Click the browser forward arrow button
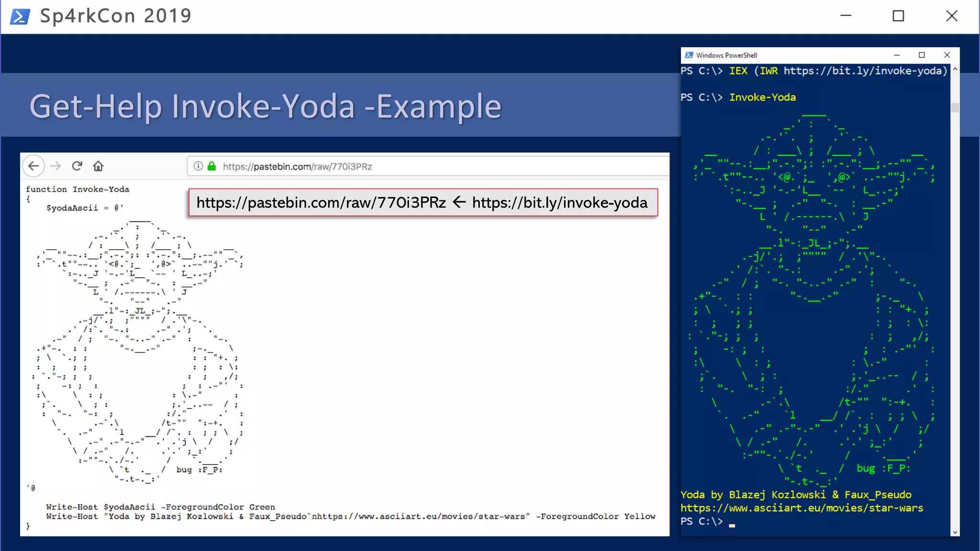 pos(56,166)
